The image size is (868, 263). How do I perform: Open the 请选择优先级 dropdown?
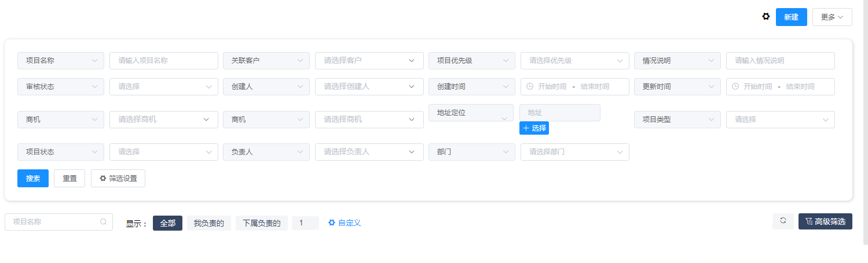tap(574, 61)
